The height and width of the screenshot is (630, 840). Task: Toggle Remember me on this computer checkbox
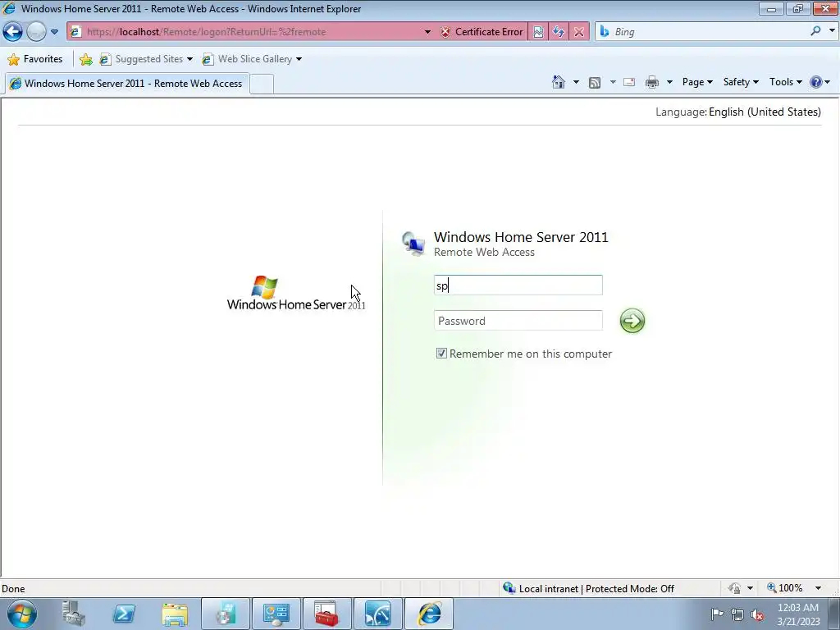point(441,353)
